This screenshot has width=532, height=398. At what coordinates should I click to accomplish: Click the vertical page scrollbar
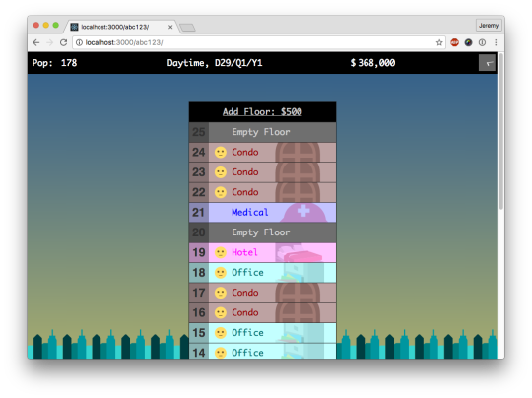[x=501, y=131]
